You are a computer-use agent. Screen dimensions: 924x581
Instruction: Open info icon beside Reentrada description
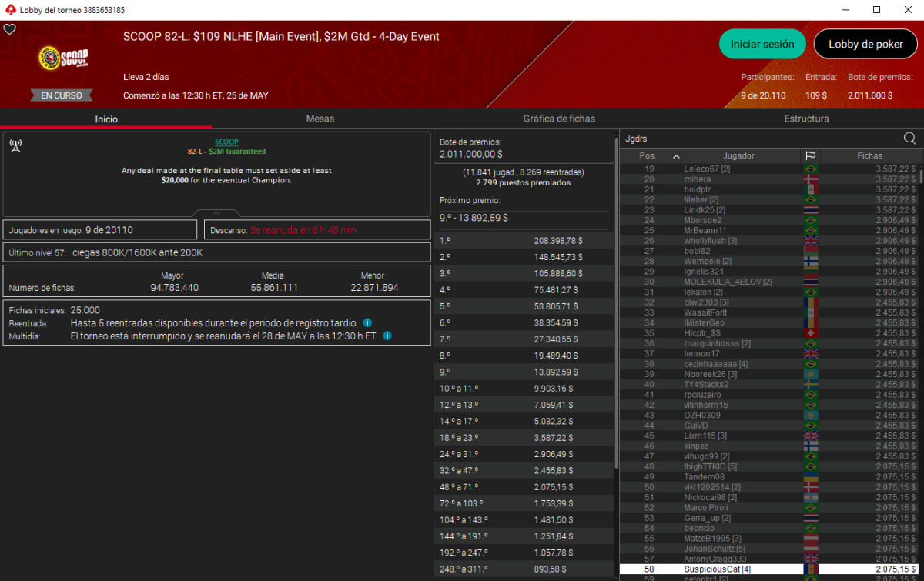[367, 323]
